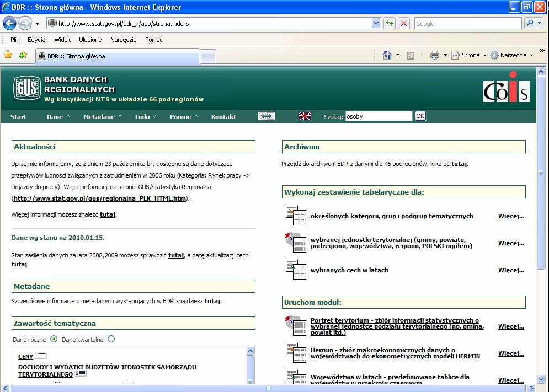Viewport: 549px width, 392px height.
Task: Click the Szukaj search input field
Action: (x=379, y=116)
